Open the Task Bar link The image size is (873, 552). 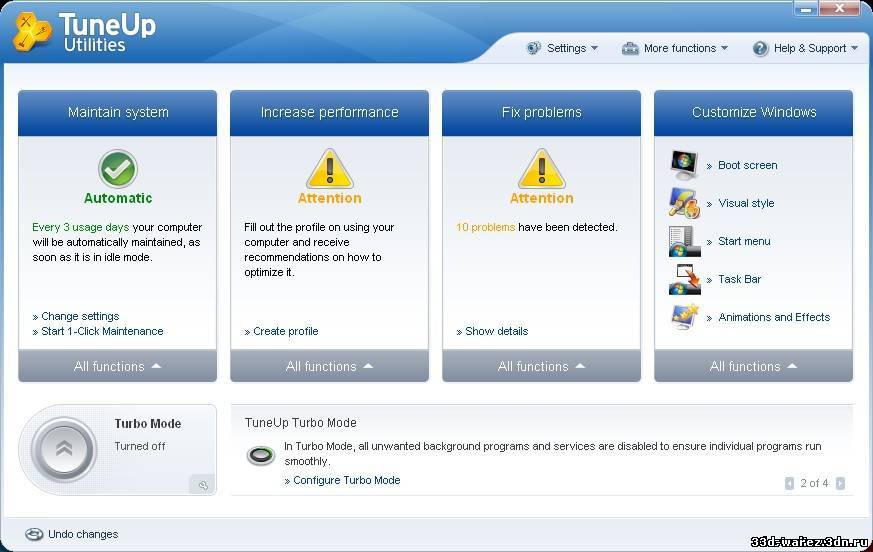coord(739,279)
